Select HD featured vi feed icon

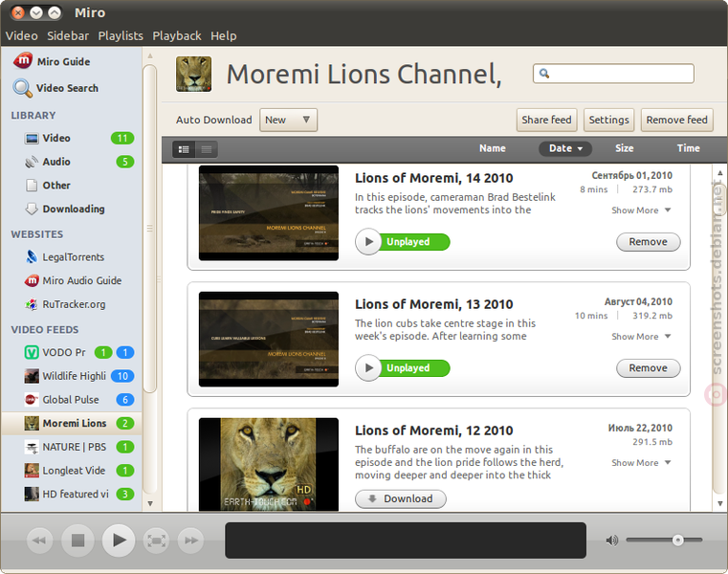tap(32, 495)
